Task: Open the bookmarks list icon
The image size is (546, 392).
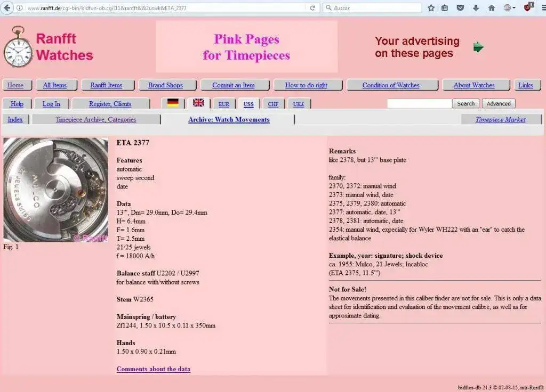Action: pos(445,7)
